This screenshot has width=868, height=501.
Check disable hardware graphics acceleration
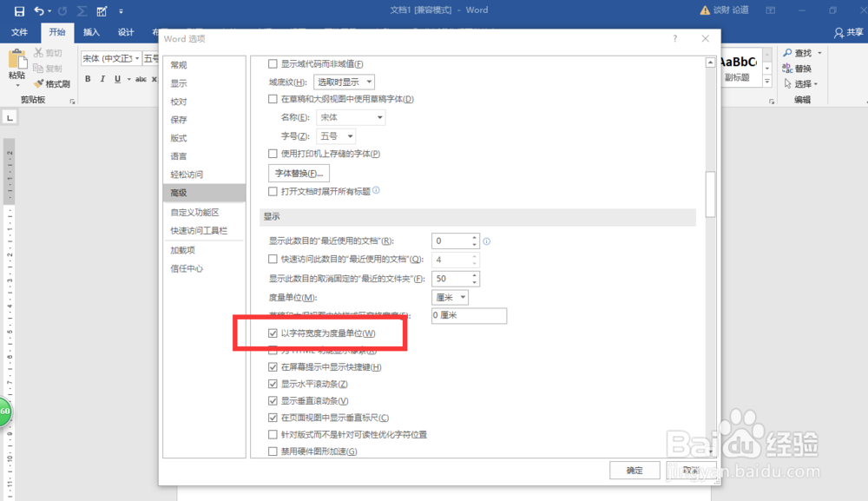[x=273, y=452]
